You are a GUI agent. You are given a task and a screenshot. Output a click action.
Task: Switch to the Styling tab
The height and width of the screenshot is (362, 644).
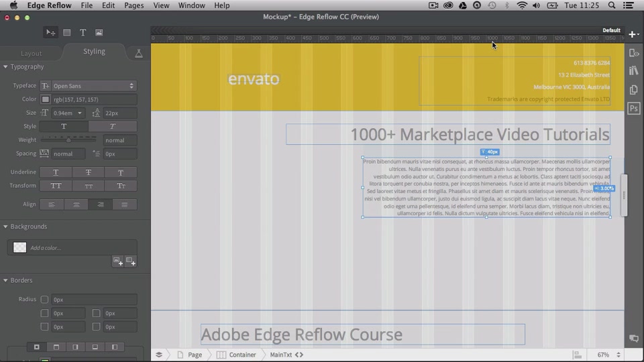click(94, 52)
